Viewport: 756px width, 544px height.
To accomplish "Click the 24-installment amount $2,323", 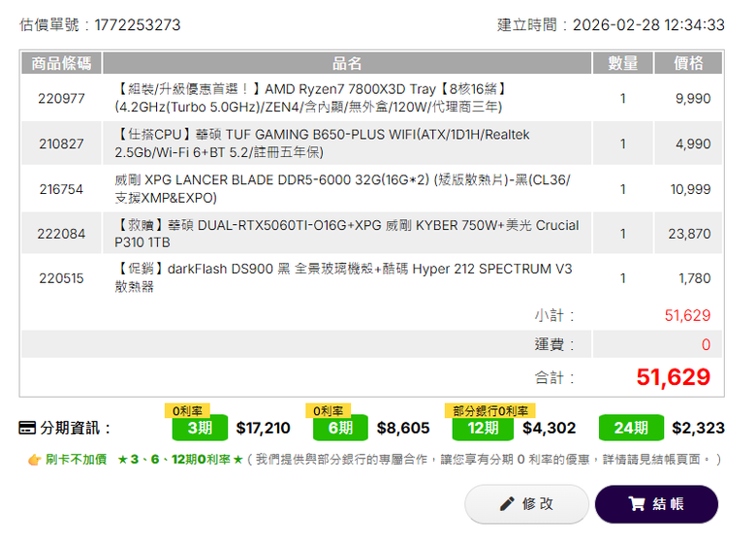I will [x=698, y=428].
